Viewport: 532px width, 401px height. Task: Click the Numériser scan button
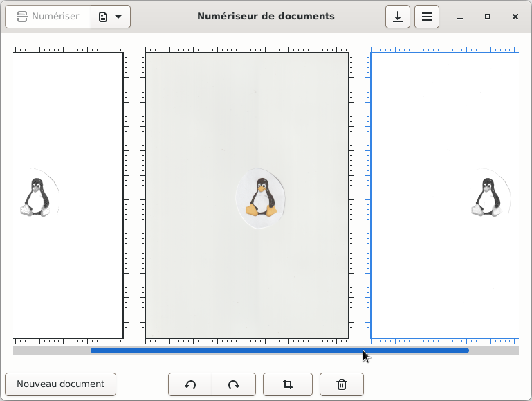tap(48, 17)
